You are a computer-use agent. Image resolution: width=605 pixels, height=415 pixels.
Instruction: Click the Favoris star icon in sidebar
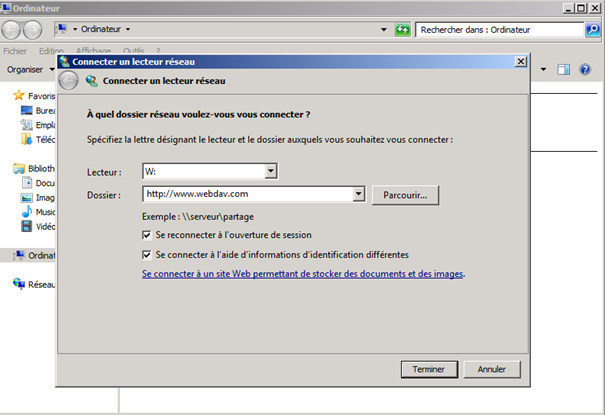[19, 95]
